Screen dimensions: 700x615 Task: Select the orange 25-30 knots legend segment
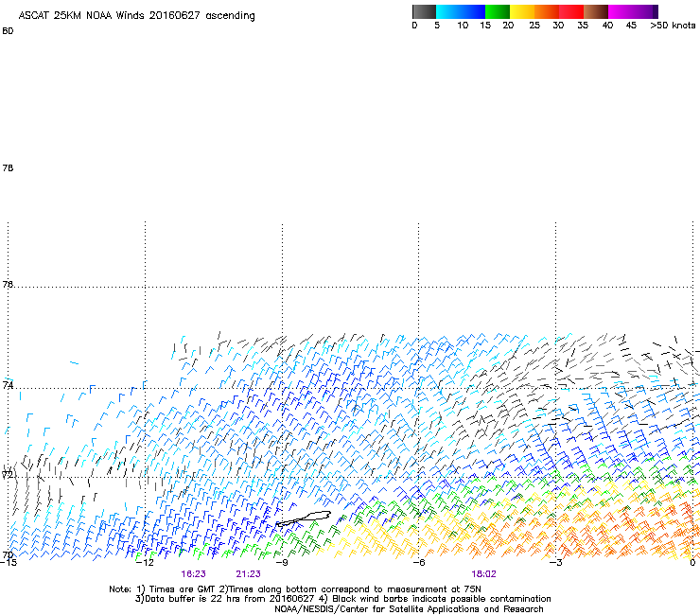[x=547, y=11]
